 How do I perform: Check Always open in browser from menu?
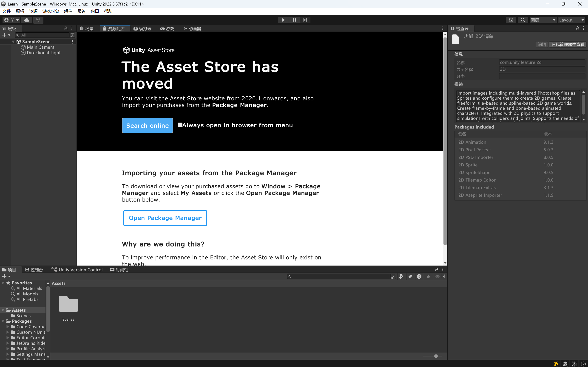[180, 125]
